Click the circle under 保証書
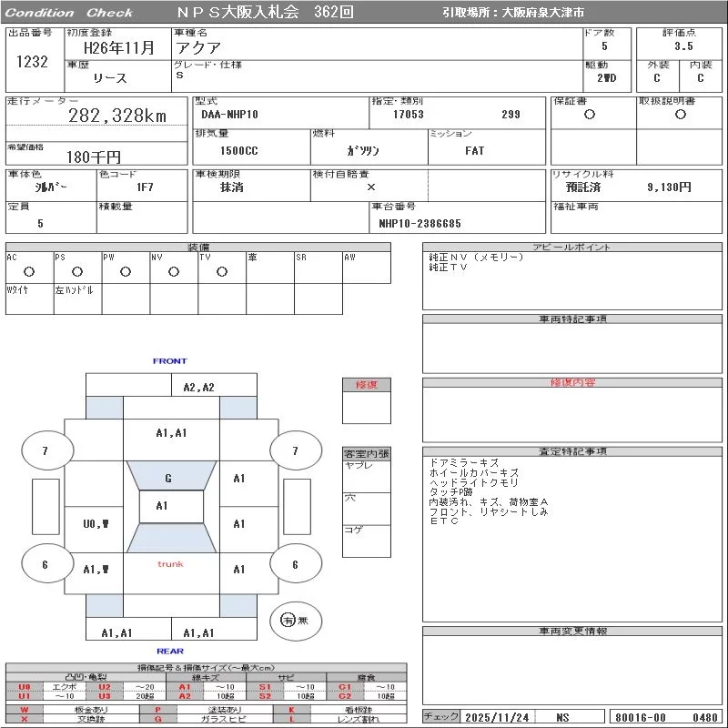The height and width of the screenshot is (728, 728). coord(590,115)
